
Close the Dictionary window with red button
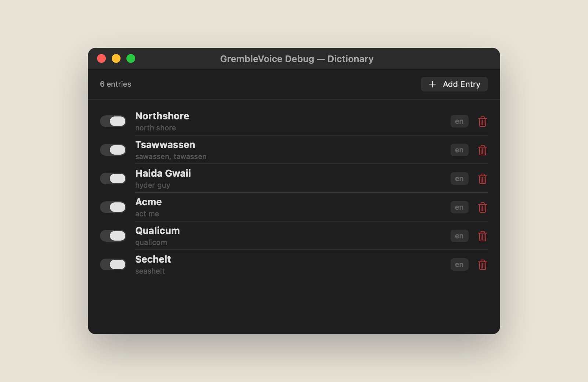[101, 58]
